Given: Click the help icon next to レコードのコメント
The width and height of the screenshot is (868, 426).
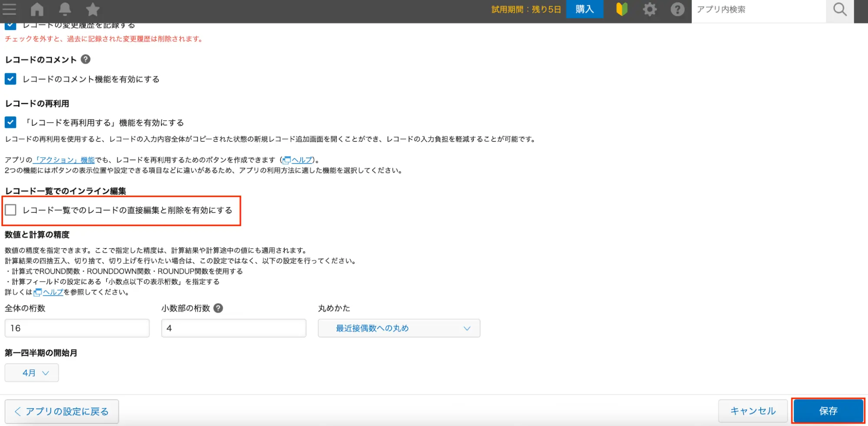Looking at the screenshot, I should (86, 59).
